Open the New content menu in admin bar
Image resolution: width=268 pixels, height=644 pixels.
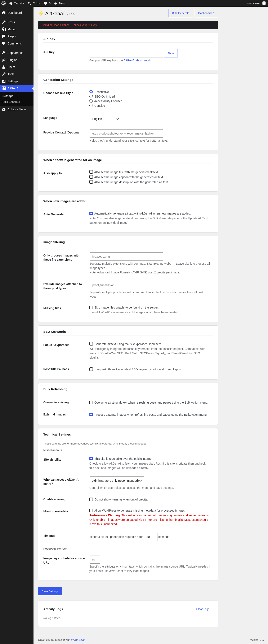point(59,3)
